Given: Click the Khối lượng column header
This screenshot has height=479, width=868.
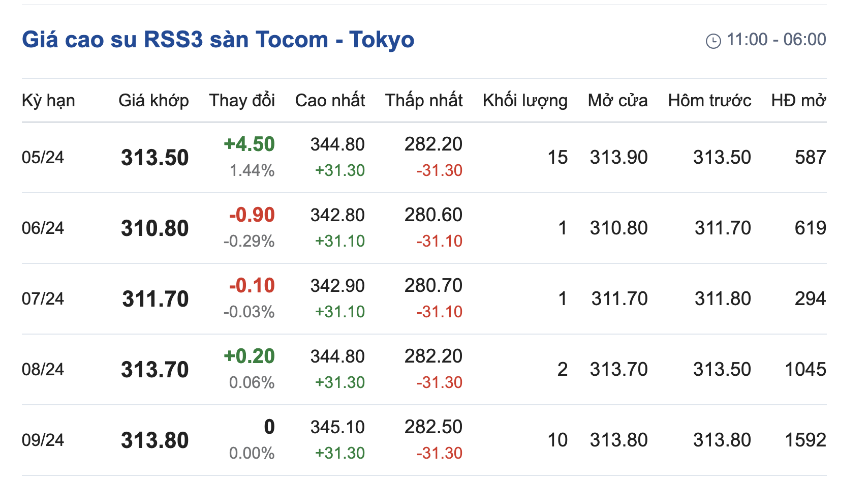Looking at the screenshot, I should coord(525,101).
